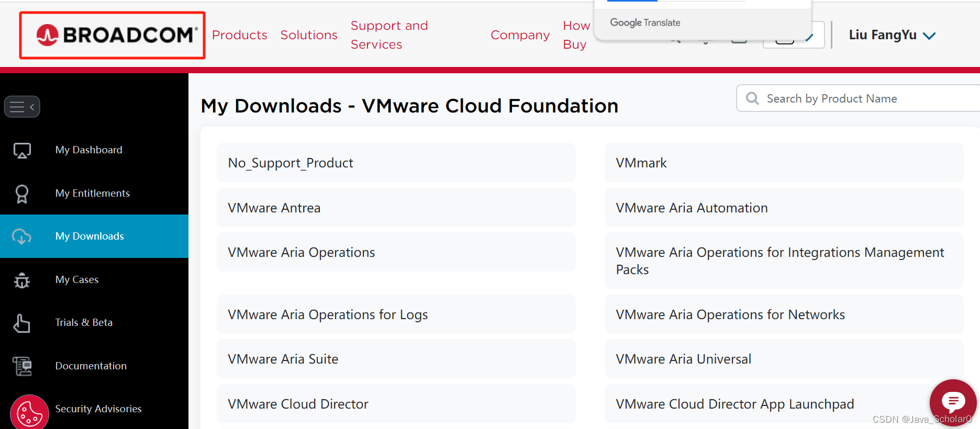
Task: Click the My Downloads cloud icon
Action: (x=22, y=236)
